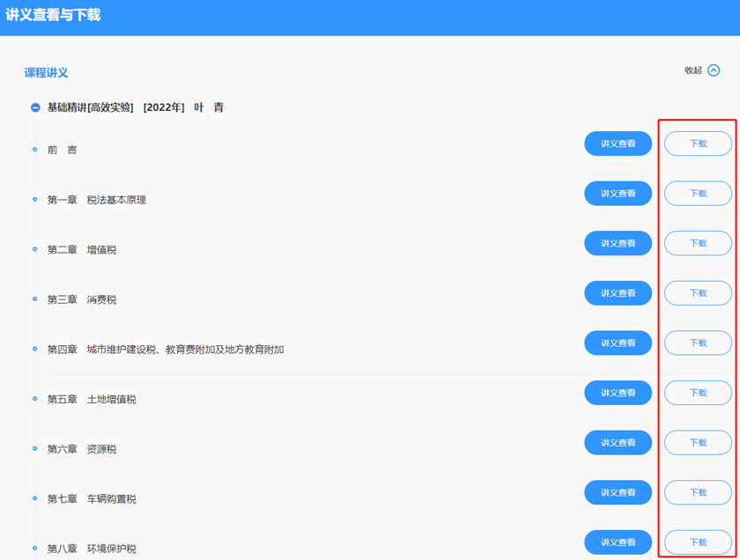Download the 第六章 资源税 notes
Screen dimensions: 740x560
(x=698, y=442)
